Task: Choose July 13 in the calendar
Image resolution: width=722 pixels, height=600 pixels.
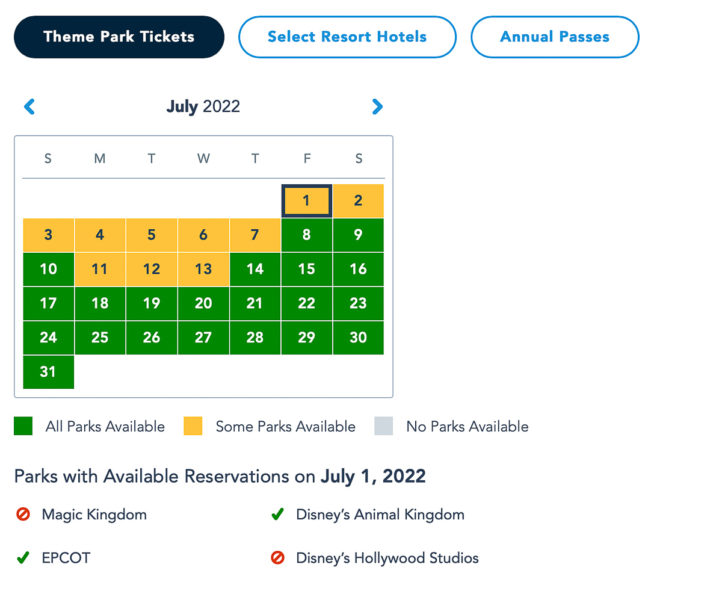Action: (x=203, y=269)
